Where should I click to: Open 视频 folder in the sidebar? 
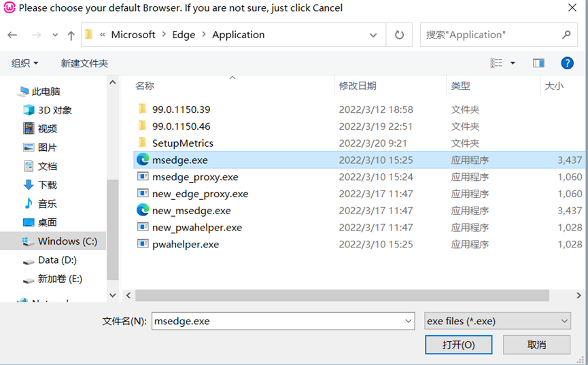click(48, 128)
